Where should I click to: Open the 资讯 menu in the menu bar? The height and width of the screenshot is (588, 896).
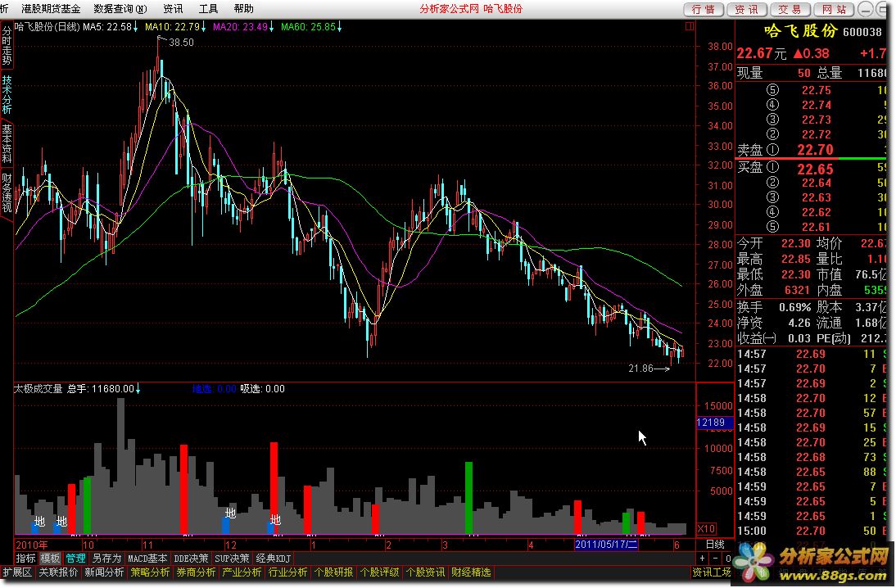[173, 8]
